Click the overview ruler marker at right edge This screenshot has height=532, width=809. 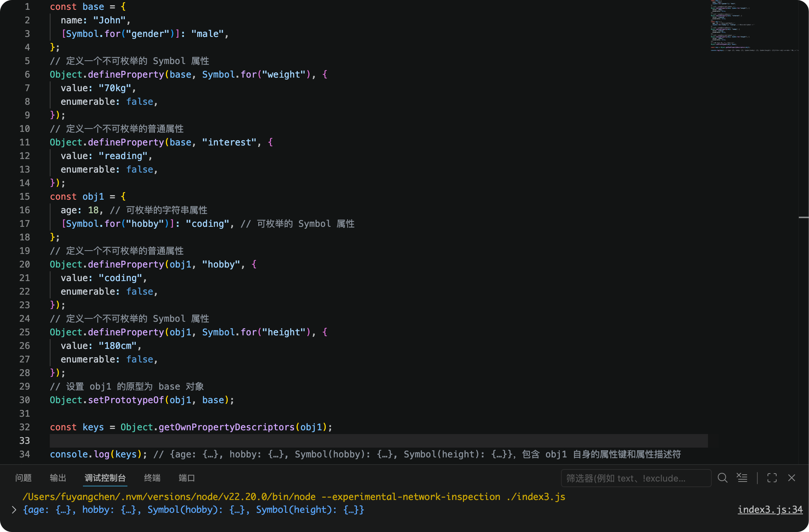pyautogui.click(x=804, y=217)
